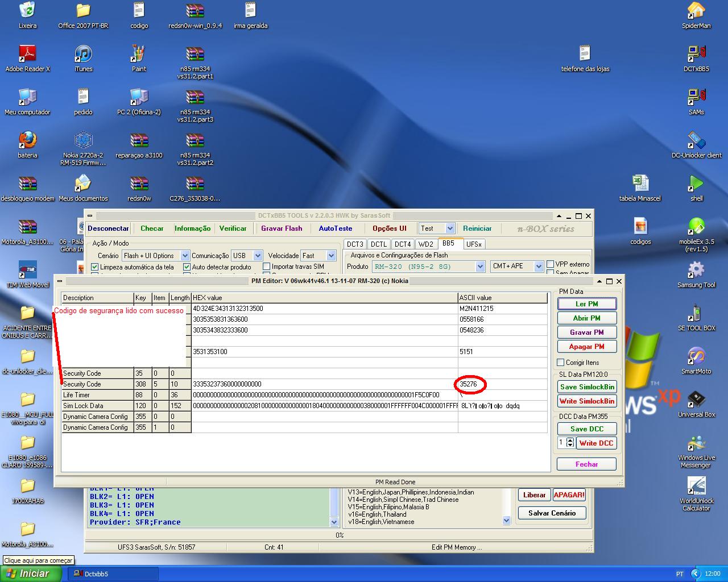Open the irma geralda document

(x=250, y=15)
